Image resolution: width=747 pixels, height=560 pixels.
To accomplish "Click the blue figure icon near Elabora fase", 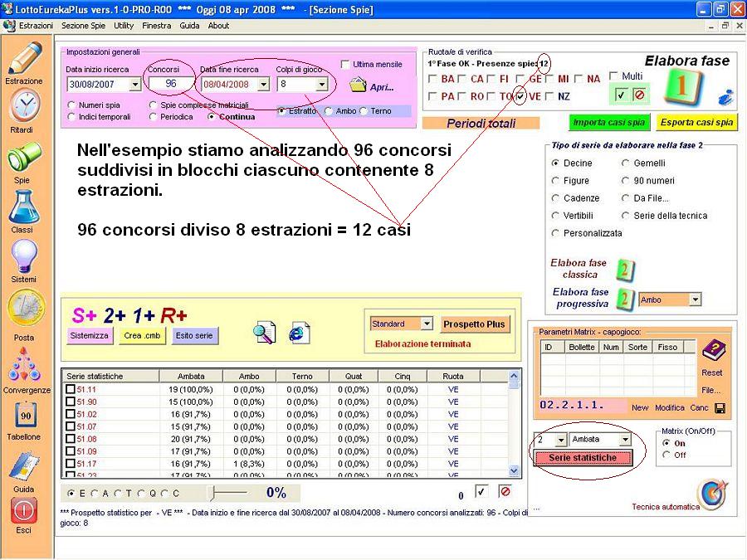I will click(x=725, y=97).
